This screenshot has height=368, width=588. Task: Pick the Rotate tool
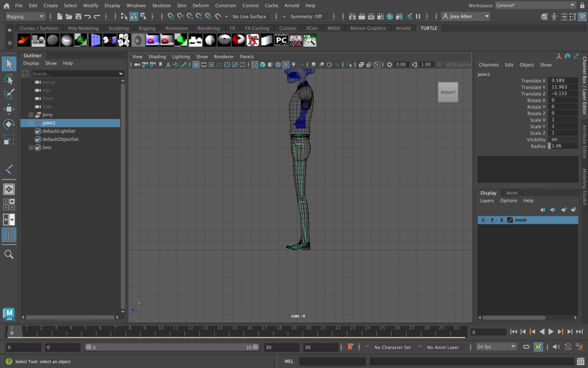tap(9, 124)
